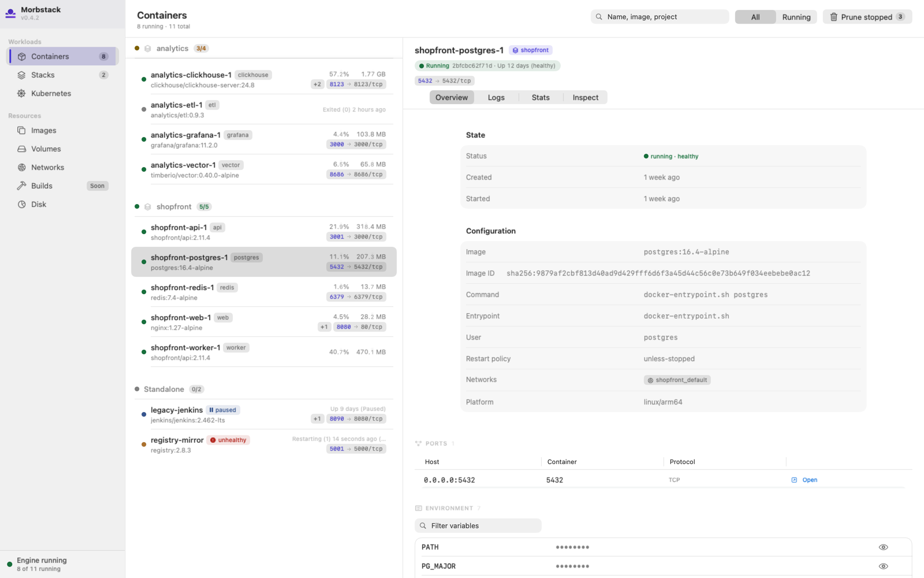This screenshot has height=578, width=924.
Task: Click the Morbstack app logo
Action: (x=10, y=13)
